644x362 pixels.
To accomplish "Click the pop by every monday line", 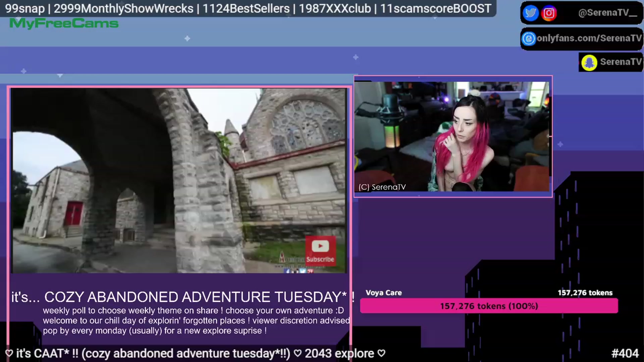I will coord(155,330).
